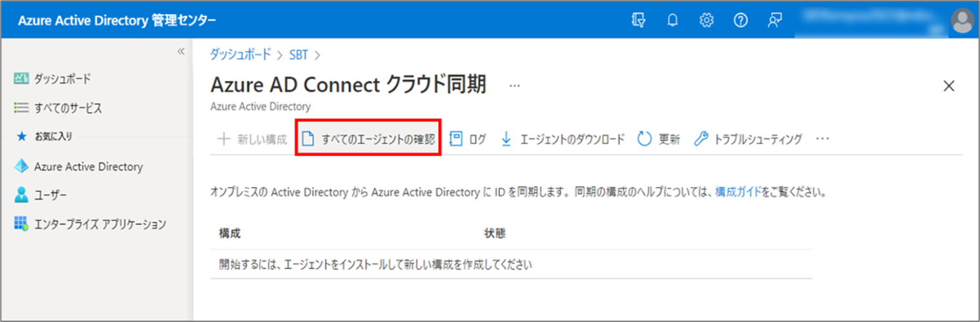Image resolution: width=980 pixels, height=322 pixels.
Task: Open ユーザー in the sidebar
Action: point(41,195)
